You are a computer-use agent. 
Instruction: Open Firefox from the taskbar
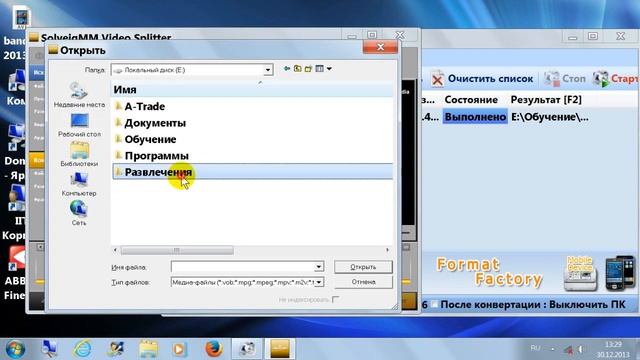[213, 349]
